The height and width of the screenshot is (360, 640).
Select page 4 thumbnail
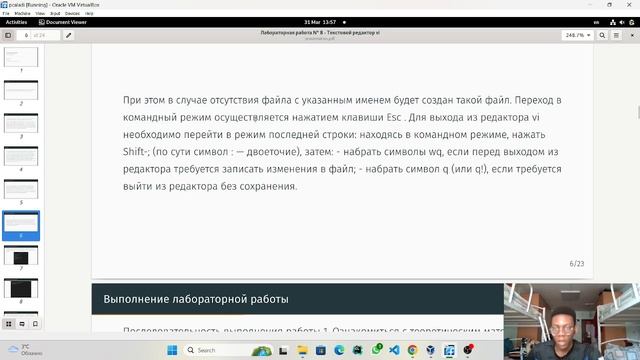tap(21, 156)
